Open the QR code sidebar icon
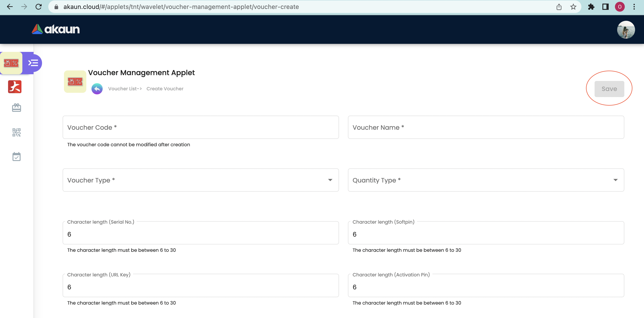The image size is (644, 318). tap(17, 132)
